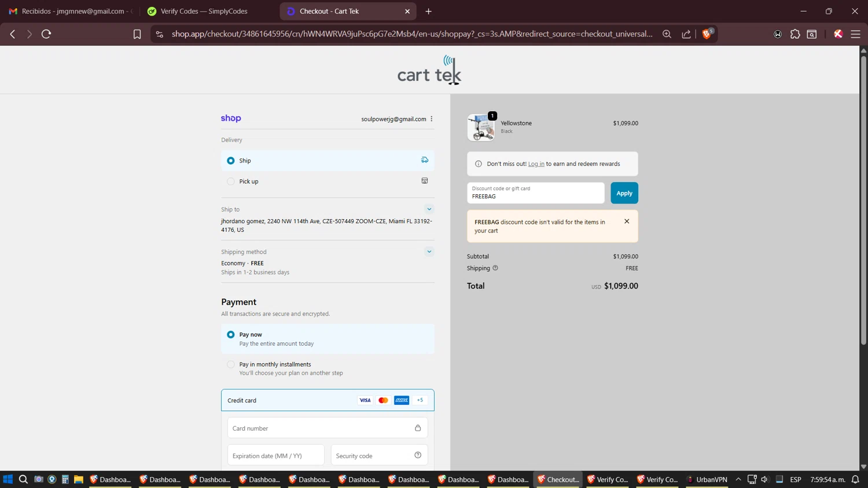Click the browser address bar URL
This screenshot has width=868, height=488.
tap(412, 34)
